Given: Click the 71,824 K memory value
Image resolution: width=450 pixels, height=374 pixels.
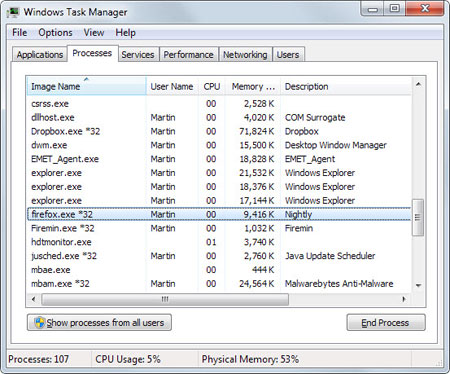Looking at the screenshot, I should tap(257, 131).
